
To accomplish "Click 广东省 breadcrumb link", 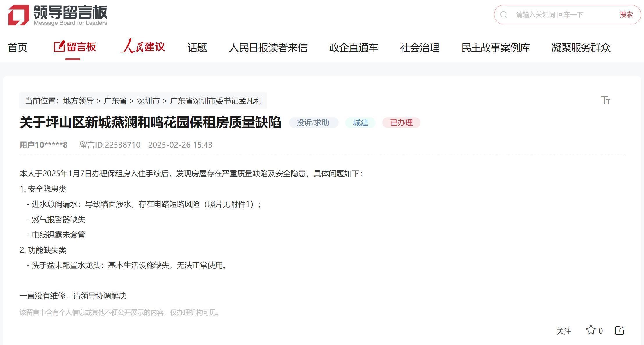I will point(115,101).
